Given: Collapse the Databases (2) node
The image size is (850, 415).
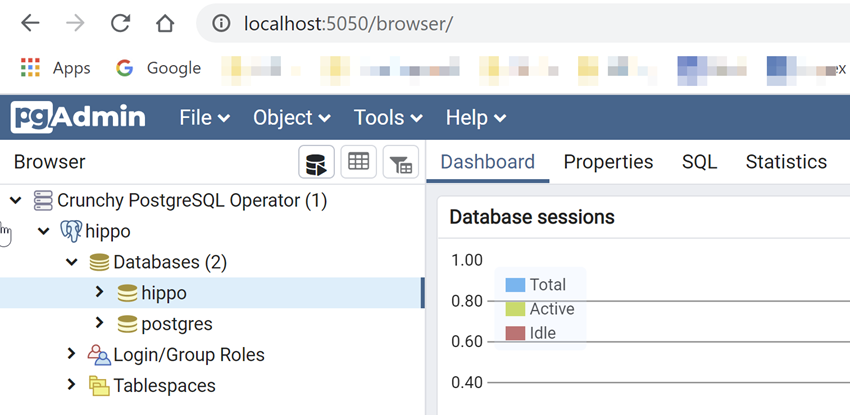Looking at the screenshot, I should (x=72, y=262).
